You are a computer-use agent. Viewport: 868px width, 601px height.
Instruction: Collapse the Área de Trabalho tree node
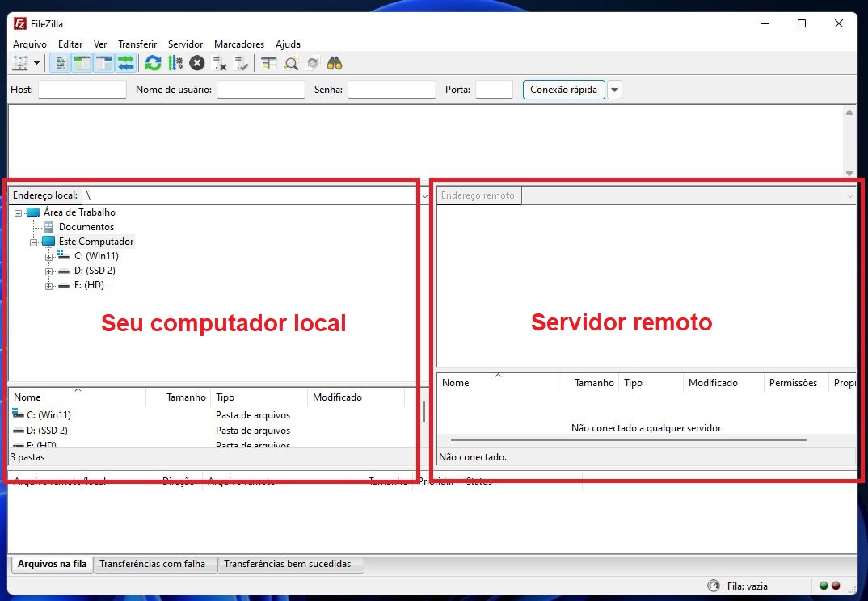tap(19, 212)
